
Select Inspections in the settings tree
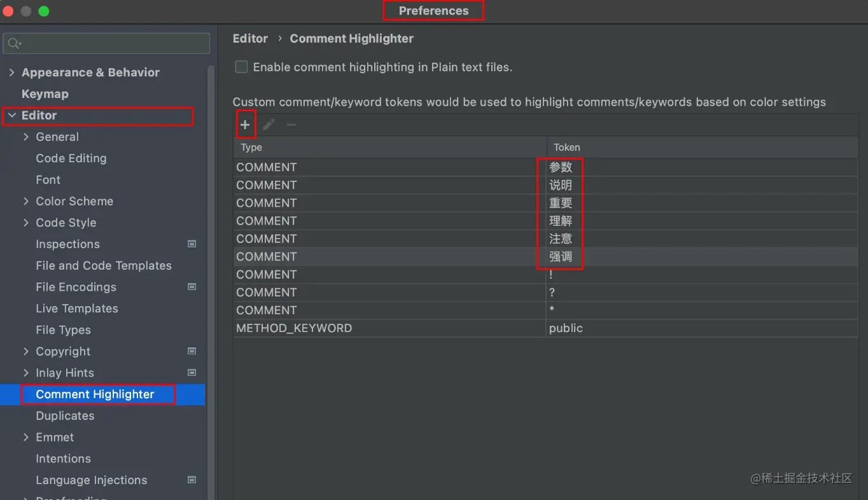(68, 244)
